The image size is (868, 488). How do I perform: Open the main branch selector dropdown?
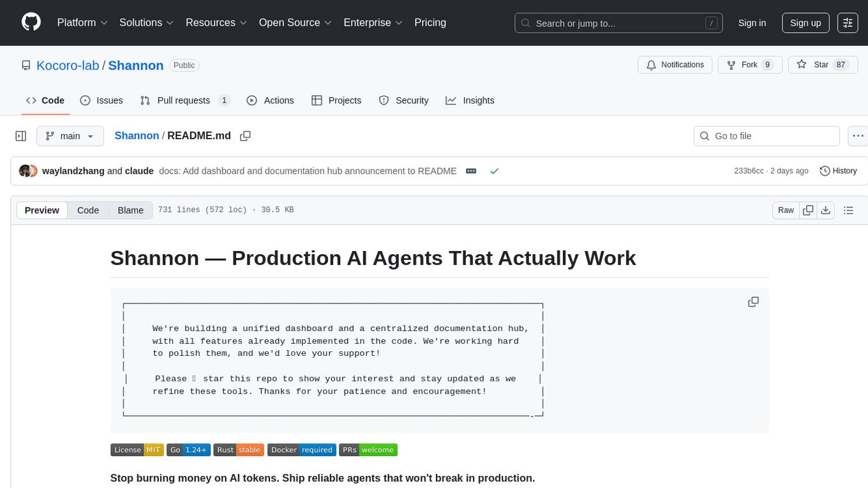[x=70, y=136]
